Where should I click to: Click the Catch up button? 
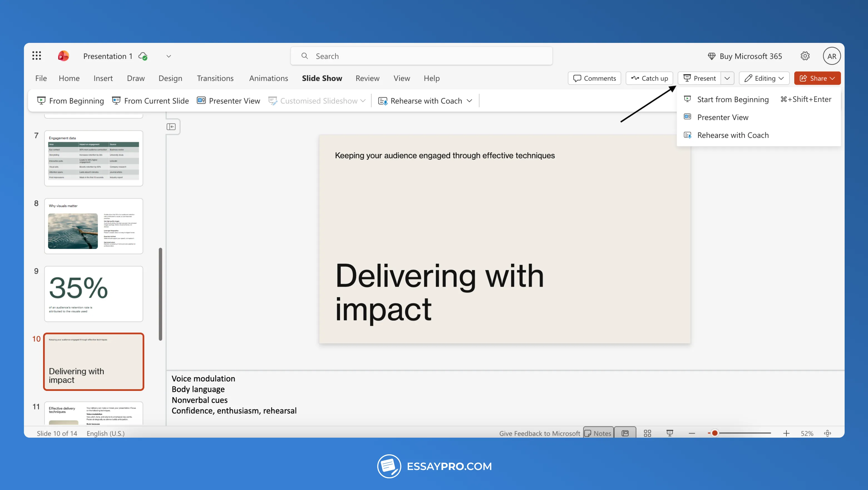[649, 78]
